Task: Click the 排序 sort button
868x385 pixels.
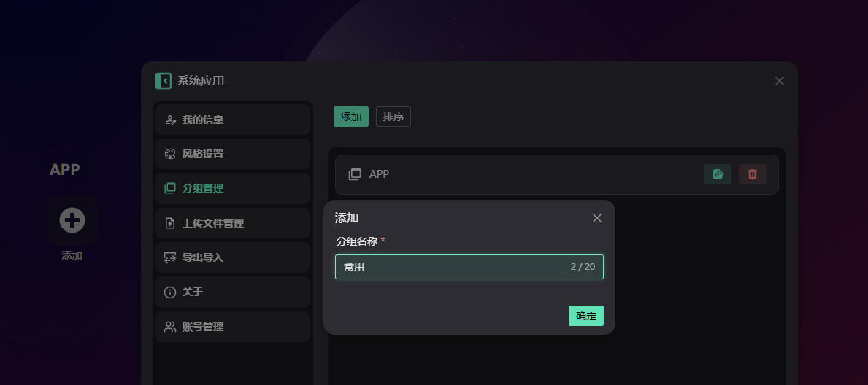Action: (x=393, y=117)
